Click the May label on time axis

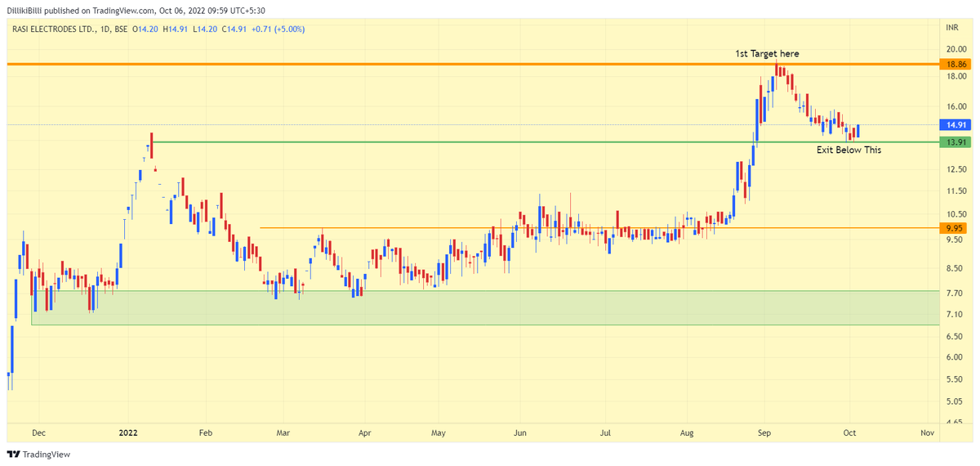coord(439,432)
